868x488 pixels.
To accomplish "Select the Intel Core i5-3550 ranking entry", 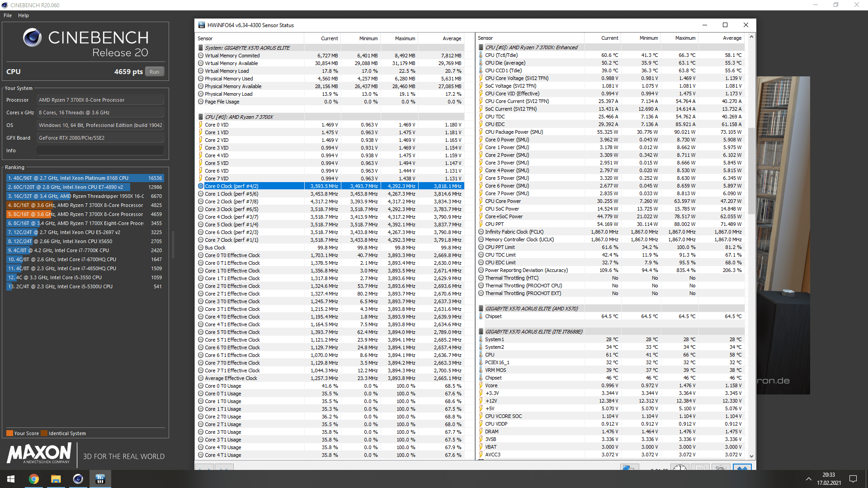I will click(85, 277).
